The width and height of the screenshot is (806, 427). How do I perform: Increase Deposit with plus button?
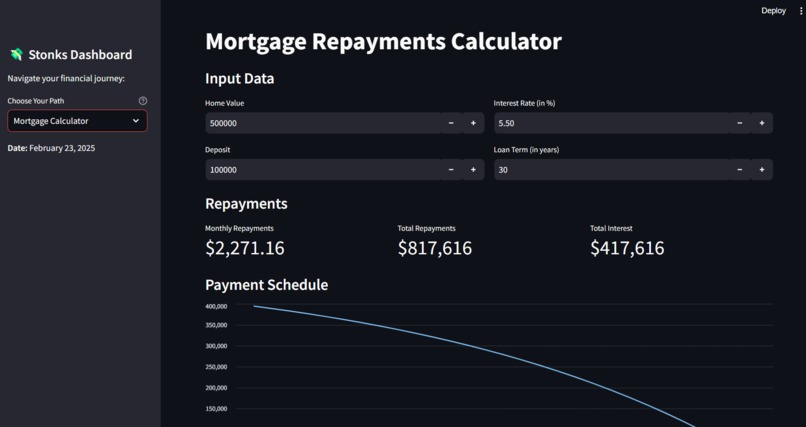[x=473, y=170]
